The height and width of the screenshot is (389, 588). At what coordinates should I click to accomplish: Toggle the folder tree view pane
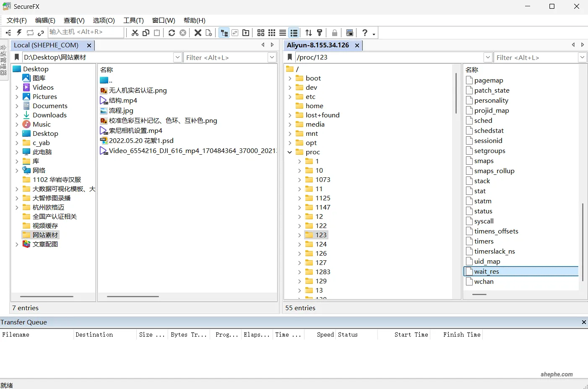(224, 33)
